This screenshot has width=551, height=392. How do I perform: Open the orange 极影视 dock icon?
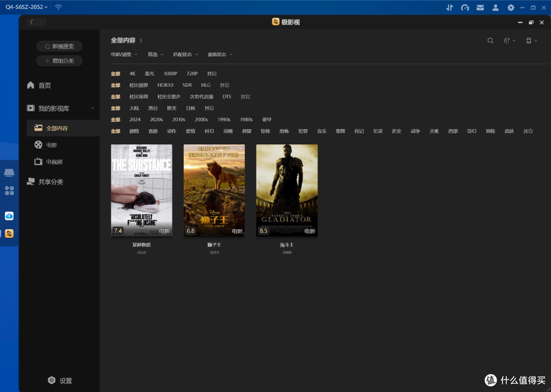tap(9, 233)
